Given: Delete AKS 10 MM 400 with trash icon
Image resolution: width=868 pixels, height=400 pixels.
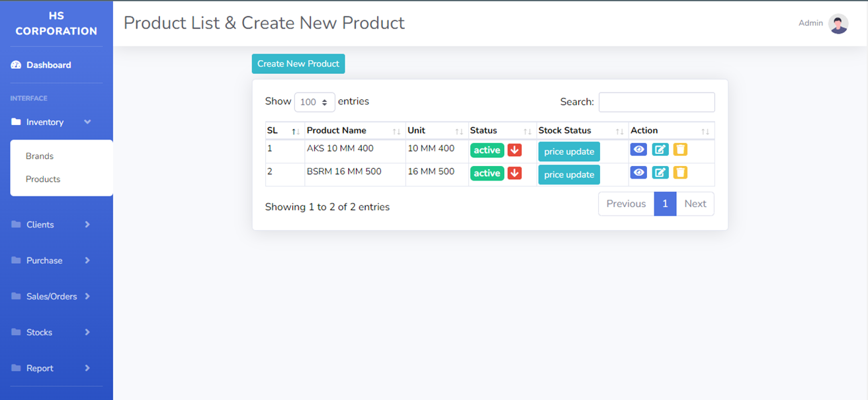Looking at the screenshot, I should pyautogui.click(x=680, y=149).
